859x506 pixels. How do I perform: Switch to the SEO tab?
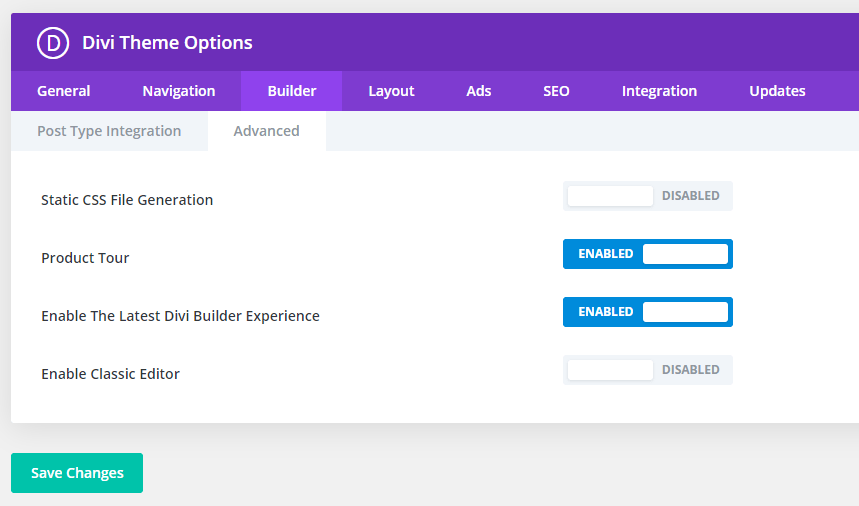[x=556, y=91]
